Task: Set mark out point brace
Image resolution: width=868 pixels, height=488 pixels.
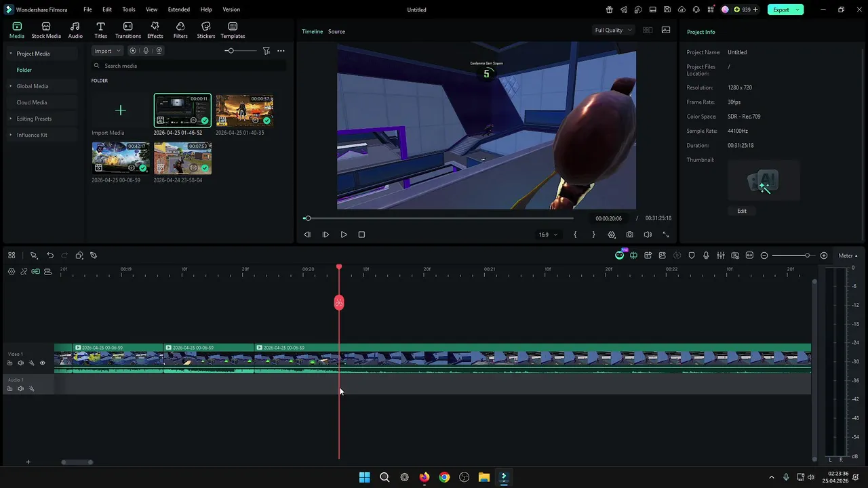Action: pos(593,235)
